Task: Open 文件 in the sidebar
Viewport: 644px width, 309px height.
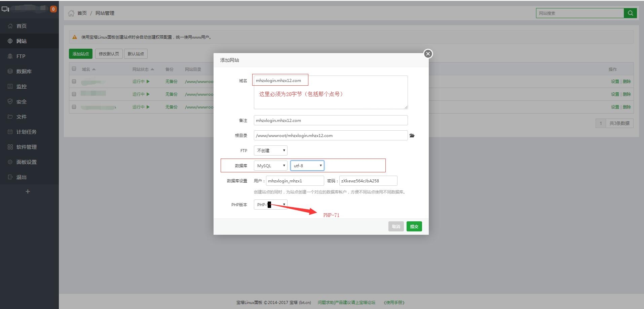Action: point(29,117)
